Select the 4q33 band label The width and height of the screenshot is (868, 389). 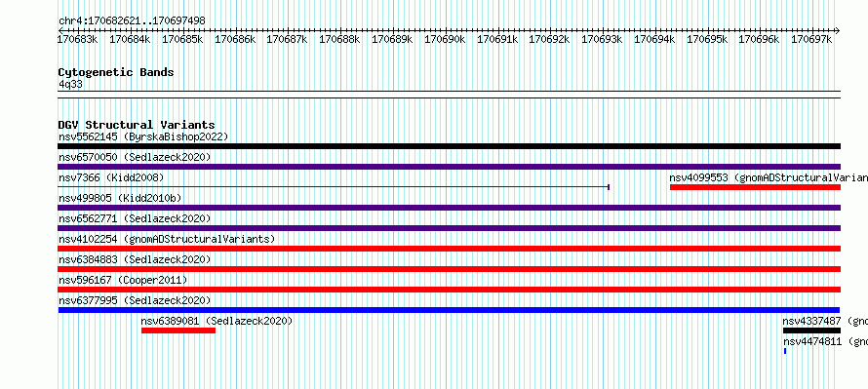pos(70,84)
